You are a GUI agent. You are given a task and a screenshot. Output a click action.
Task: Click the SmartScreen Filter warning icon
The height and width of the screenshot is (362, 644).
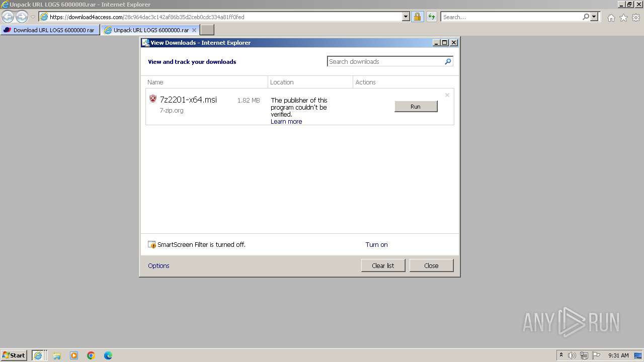tap(152, 245)
